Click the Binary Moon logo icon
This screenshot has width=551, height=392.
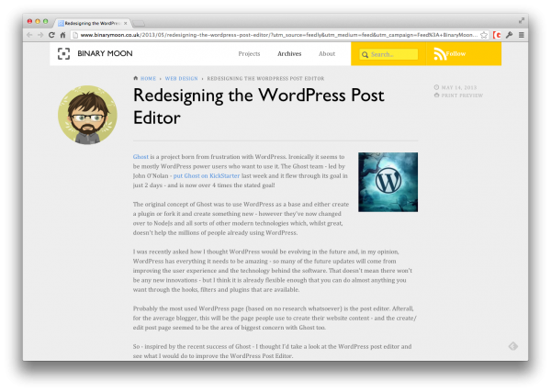pos(63,54)
